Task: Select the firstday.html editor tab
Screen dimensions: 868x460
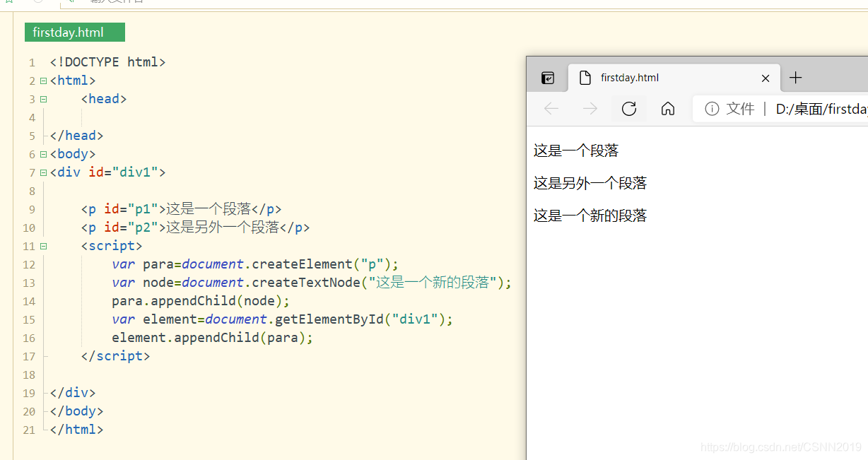Action: click(x=75, y=33)
